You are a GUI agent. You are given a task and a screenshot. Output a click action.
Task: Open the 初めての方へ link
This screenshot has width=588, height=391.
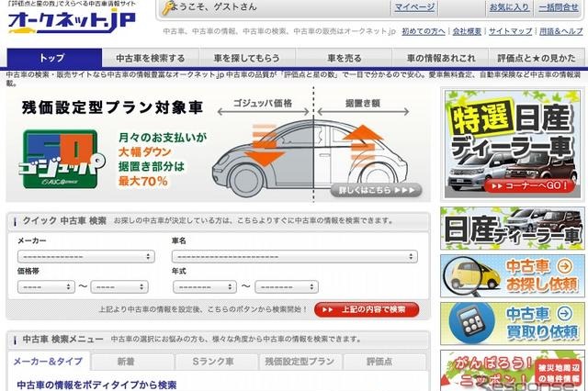coord(424,31)
